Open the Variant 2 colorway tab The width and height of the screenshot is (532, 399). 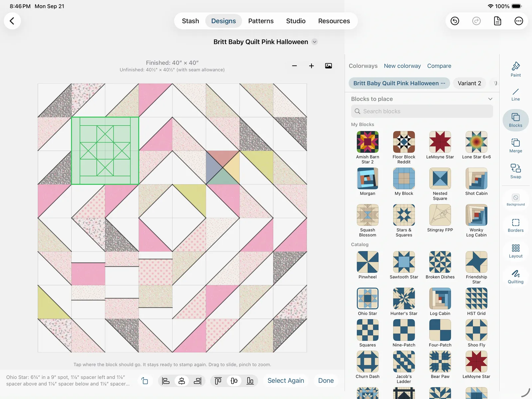tap(469, 83)
